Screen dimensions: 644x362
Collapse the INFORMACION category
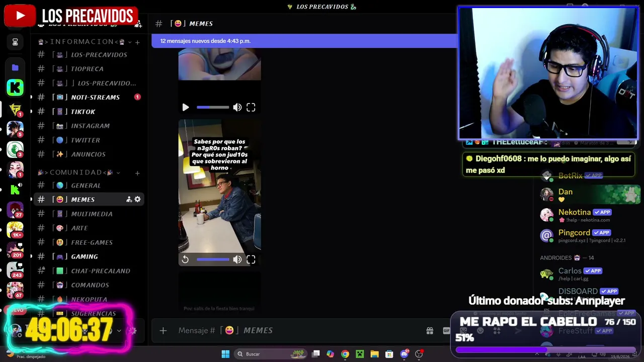[x=84, y=42]
